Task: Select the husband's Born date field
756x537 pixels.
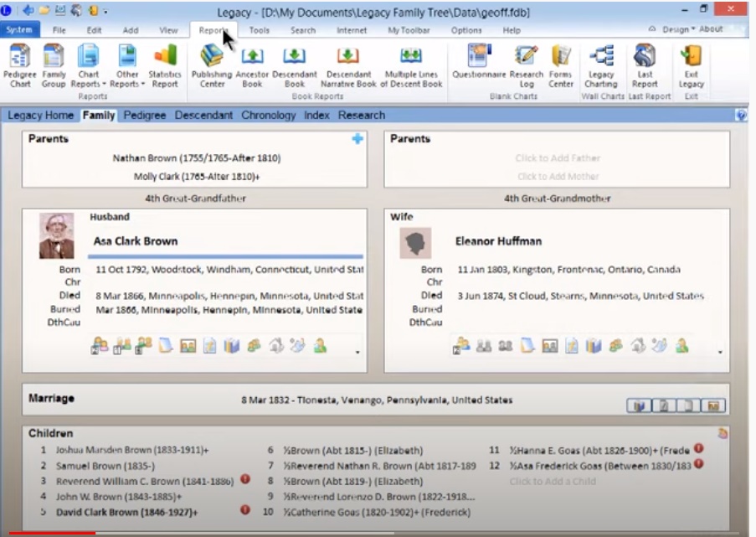Action: pyautogui.click(x=229, y=269)
